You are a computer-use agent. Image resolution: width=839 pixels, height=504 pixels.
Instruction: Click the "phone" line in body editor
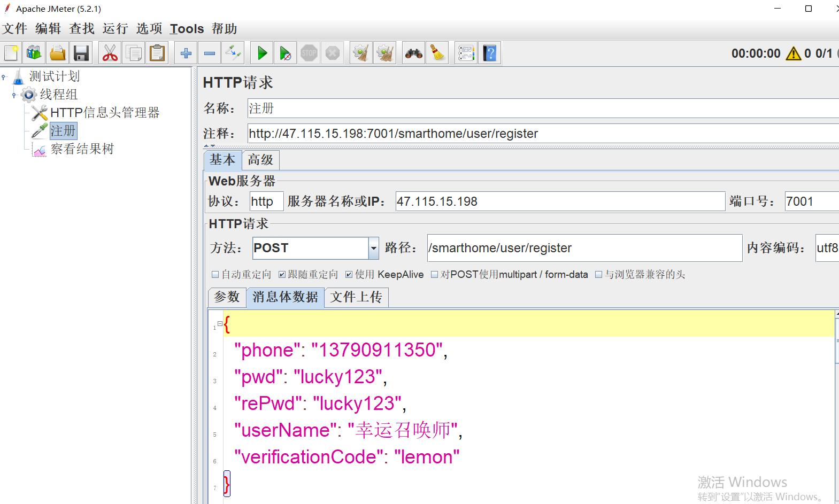(341, 350)
